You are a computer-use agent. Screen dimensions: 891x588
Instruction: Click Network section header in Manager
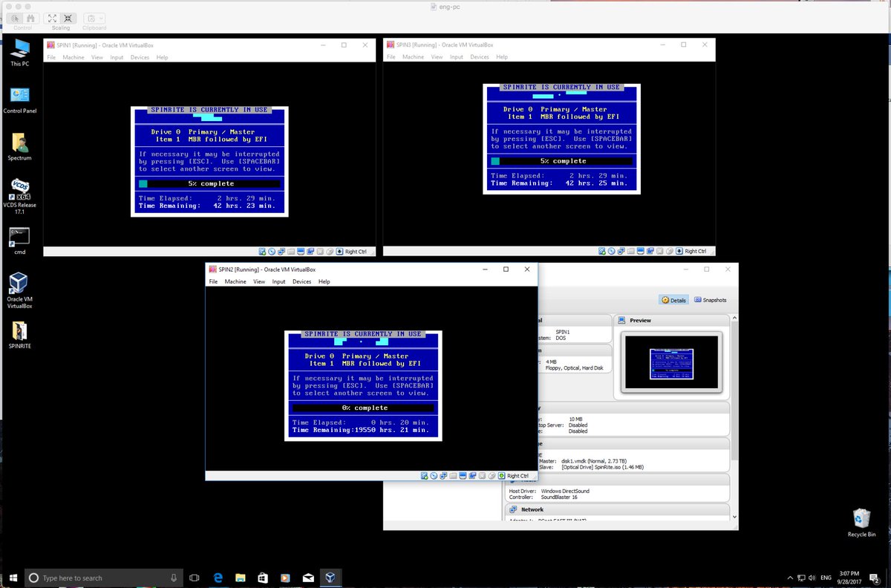click(x=617, y=509)
